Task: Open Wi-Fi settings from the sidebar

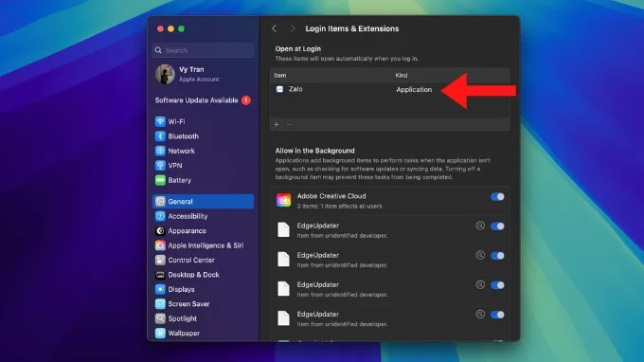Action: 204,121
